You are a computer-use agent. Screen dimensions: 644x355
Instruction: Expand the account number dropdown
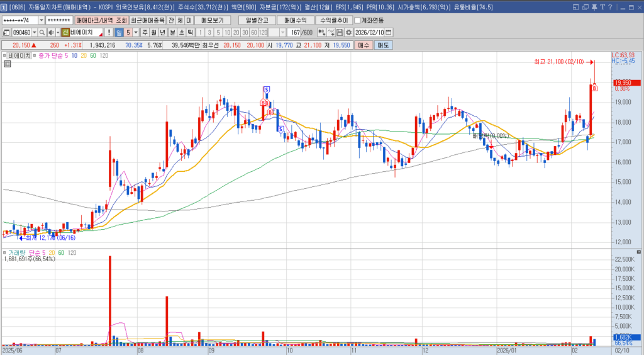pyautogui.click(x=42, y=20)
